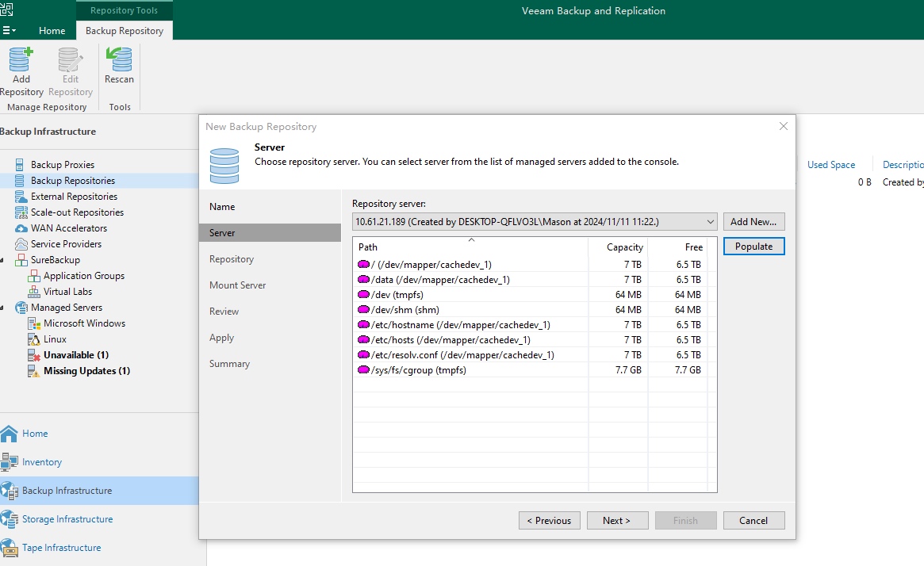This screenshot has height=566, width=924.
Task: Collapse the SureBackup tree node
Action: (x=3, y=260)
